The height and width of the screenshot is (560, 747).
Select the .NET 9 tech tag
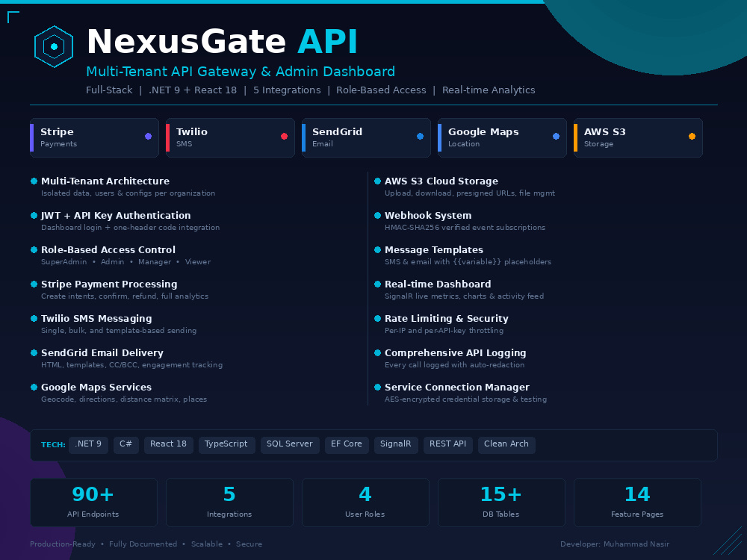[x=88, y=445]
